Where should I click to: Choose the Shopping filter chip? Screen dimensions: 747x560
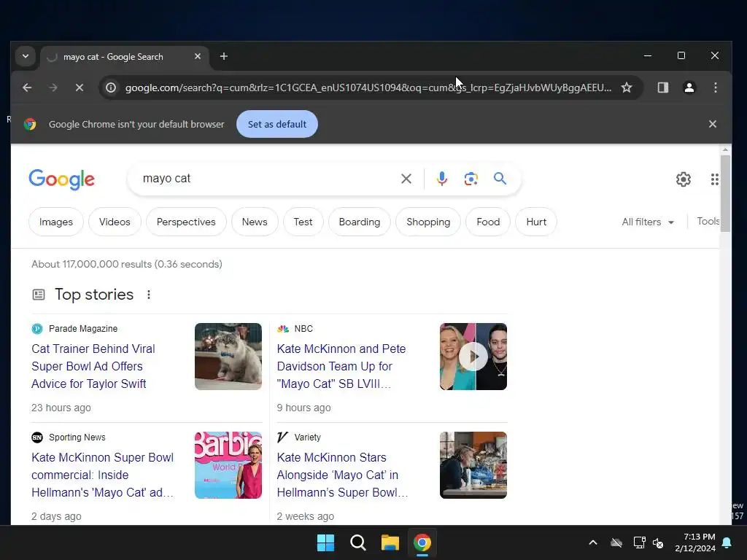[428, 222]
